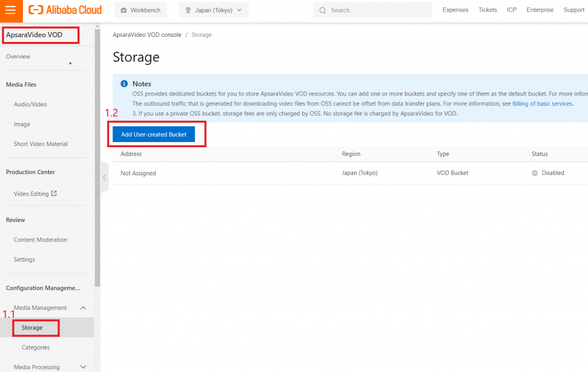
Task: Open the hamburger navigation menu
Action: tap(11, 10)
